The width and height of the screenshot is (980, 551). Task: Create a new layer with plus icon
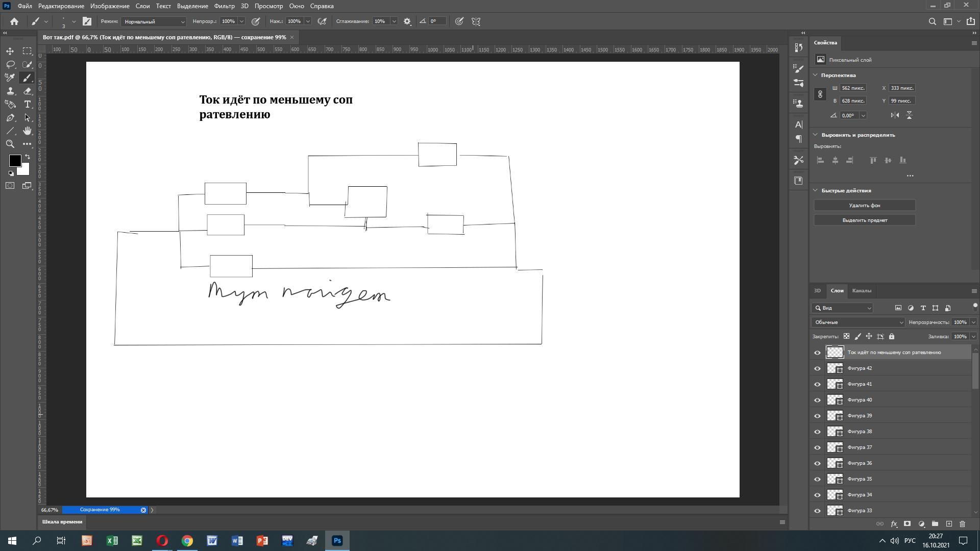coord(949,524)
